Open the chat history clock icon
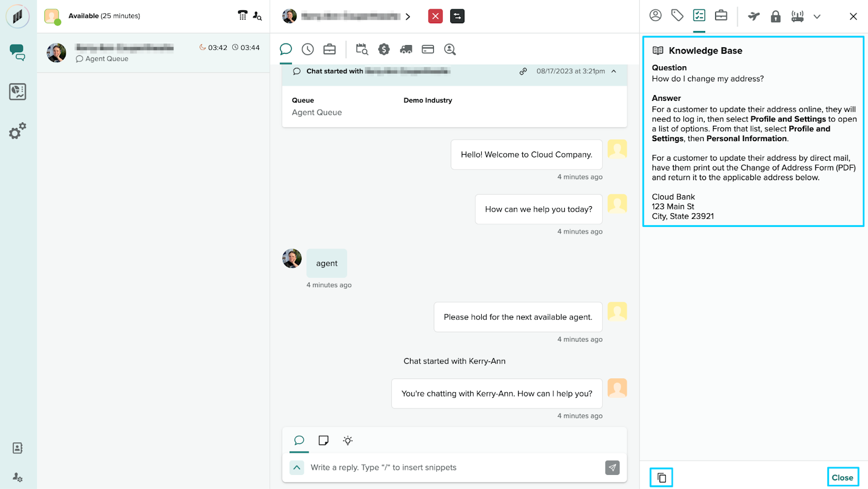Image resolution: width=868 pixels, height=489 pixels. [x=308, y=49]
